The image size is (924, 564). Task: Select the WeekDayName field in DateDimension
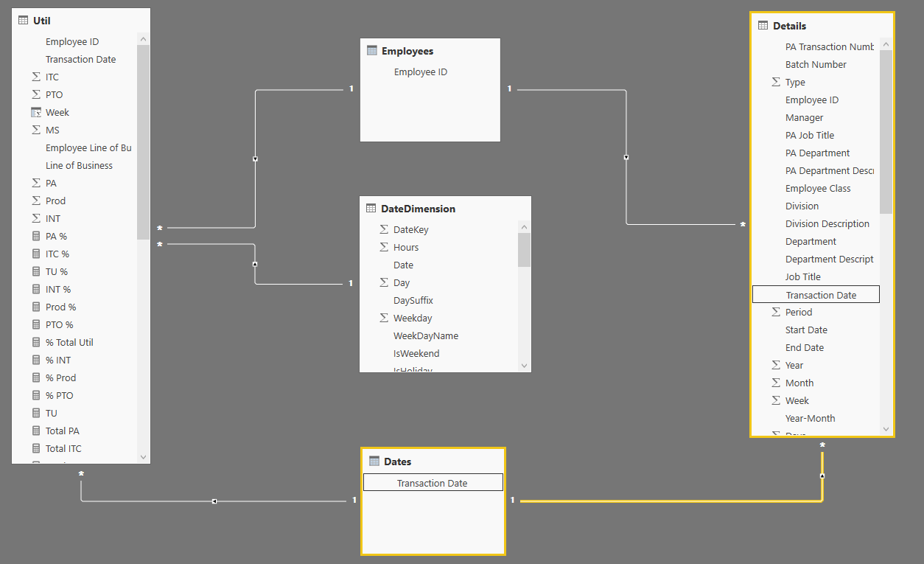point(426,335)
